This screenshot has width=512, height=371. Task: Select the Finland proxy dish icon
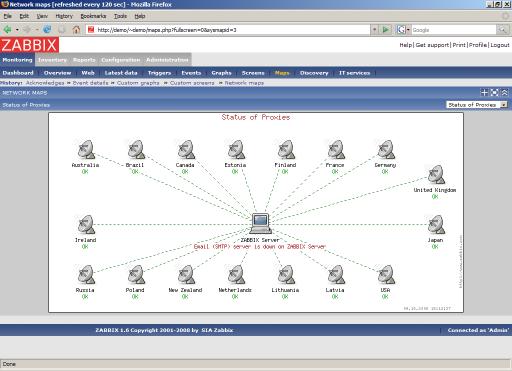pos(286,150)
